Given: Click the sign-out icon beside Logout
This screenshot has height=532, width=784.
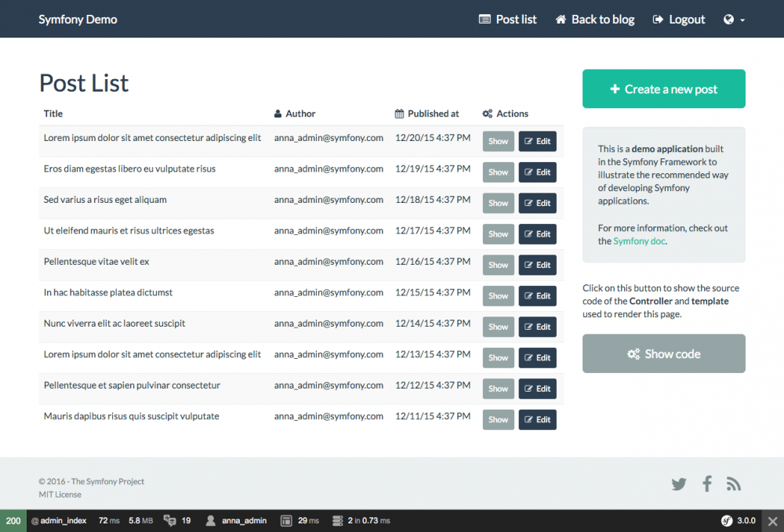Looking at the screenshot, I should (658, 20).
